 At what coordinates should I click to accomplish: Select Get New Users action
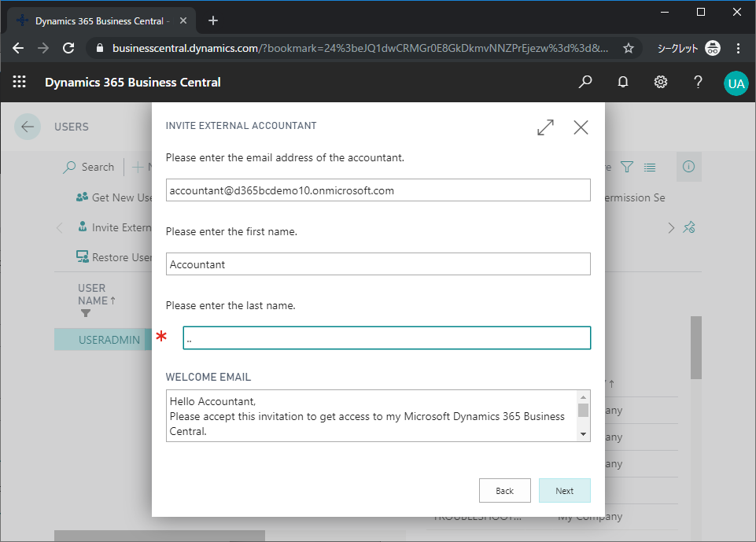(114, 197)
